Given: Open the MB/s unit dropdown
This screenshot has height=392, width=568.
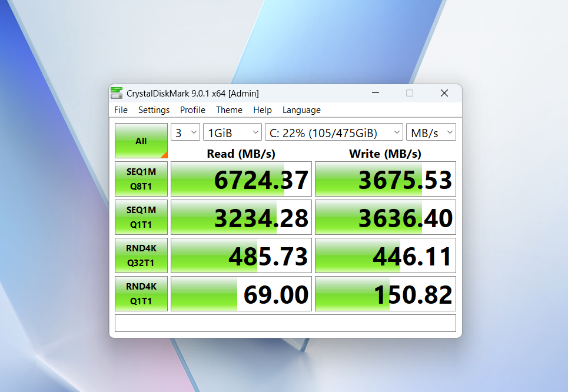Looking at the screenshot, I should tap(431, 132).
